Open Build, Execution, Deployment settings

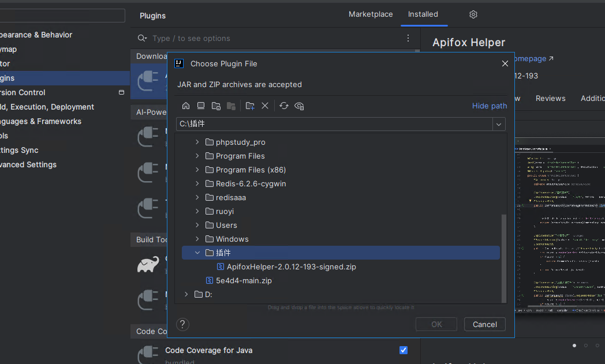click(47, 107)
